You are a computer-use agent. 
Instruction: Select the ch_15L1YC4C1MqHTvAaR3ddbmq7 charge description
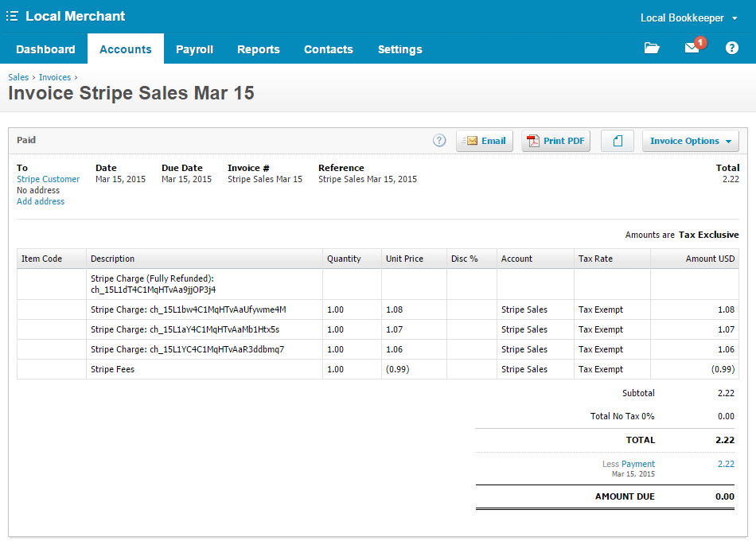click(x=188, y=349)
